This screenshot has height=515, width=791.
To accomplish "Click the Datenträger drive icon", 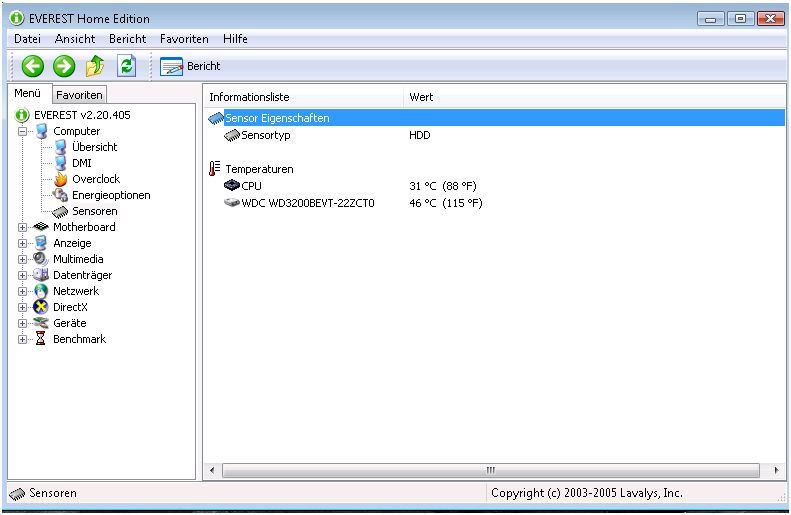I will (40, 275).
